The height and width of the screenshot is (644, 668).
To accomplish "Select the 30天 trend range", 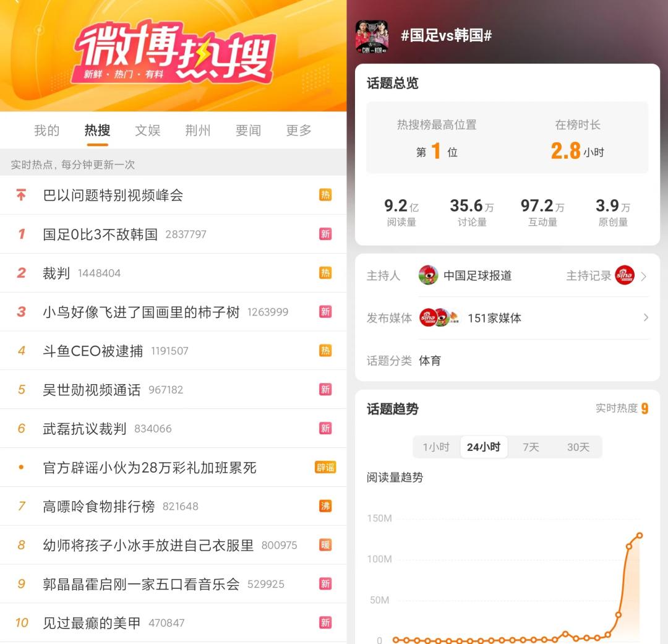I will coord(578,447).
